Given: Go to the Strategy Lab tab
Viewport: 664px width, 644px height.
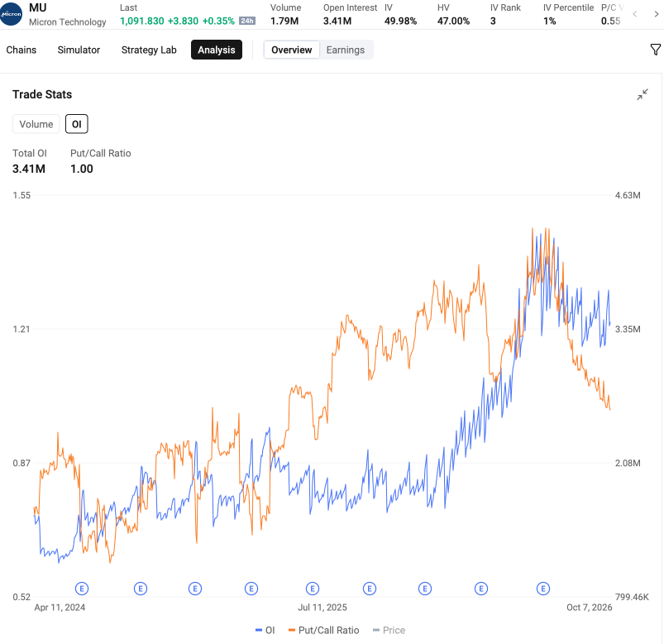Looking at the screenshot, I should (149, 50).
